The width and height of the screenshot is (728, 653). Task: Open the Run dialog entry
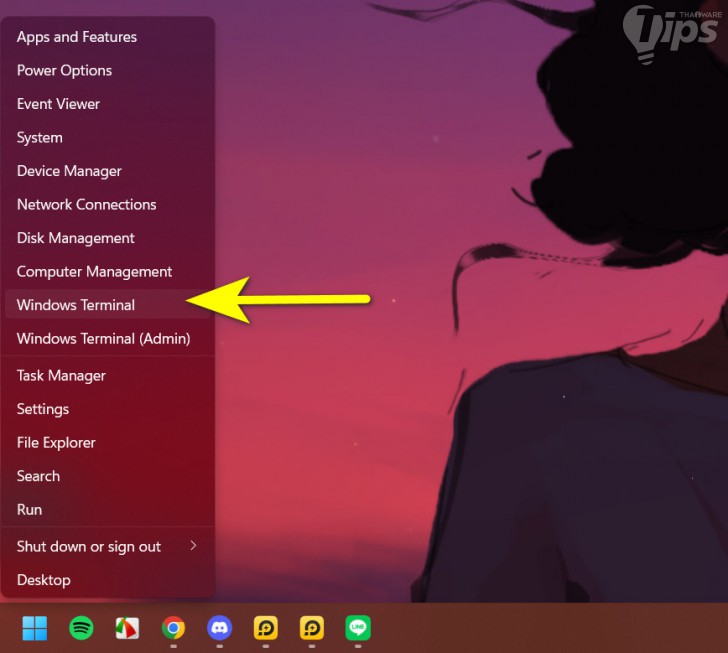[x=108, y=509]
